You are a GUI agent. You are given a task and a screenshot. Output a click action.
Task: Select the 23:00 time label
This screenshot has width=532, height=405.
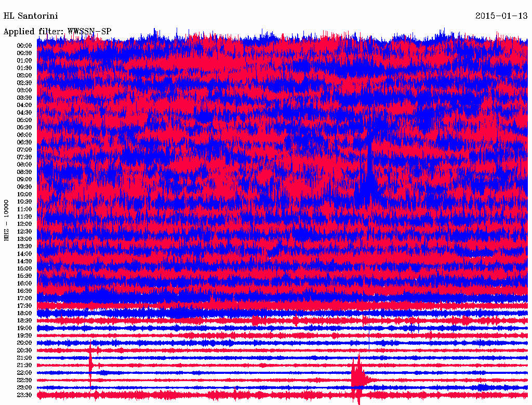coord(24,388)
